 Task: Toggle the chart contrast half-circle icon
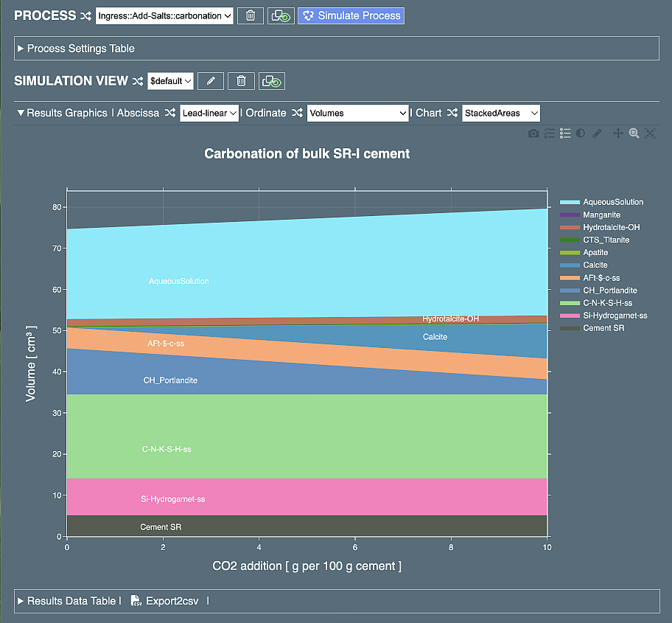(581, 133)
